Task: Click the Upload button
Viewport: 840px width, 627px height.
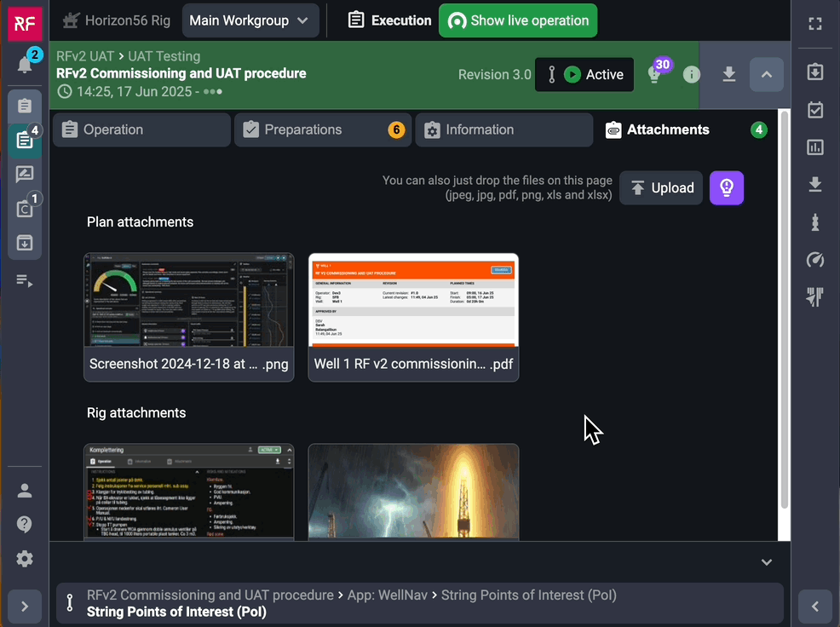Action: (x=662, y=188)
